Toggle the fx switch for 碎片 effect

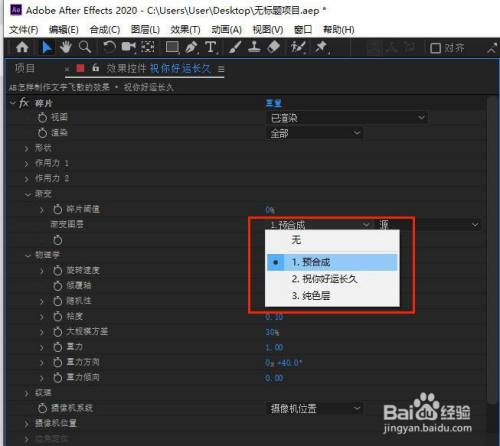click(23, 103)
